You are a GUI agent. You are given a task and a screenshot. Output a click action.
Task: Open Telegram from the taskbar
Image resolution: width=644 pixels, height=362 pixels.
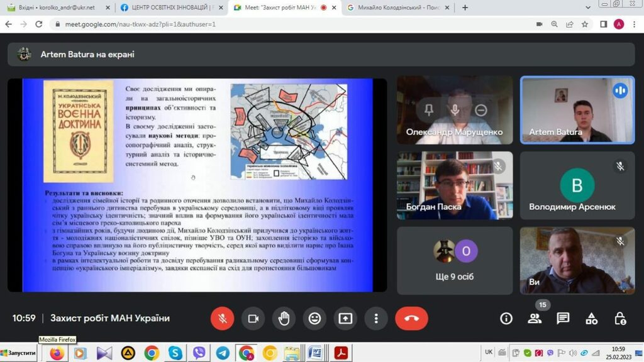pos(223,353)
